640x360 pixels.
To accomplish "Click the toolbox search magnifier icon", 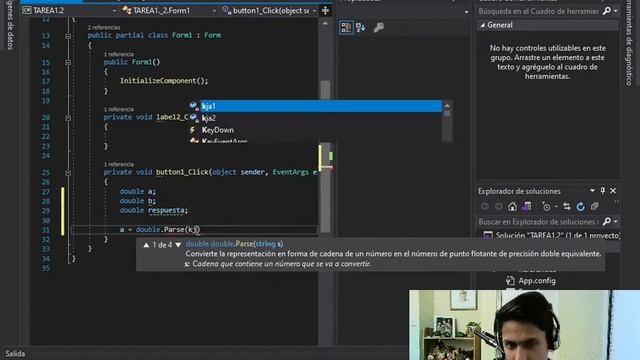I will (607, 11).
